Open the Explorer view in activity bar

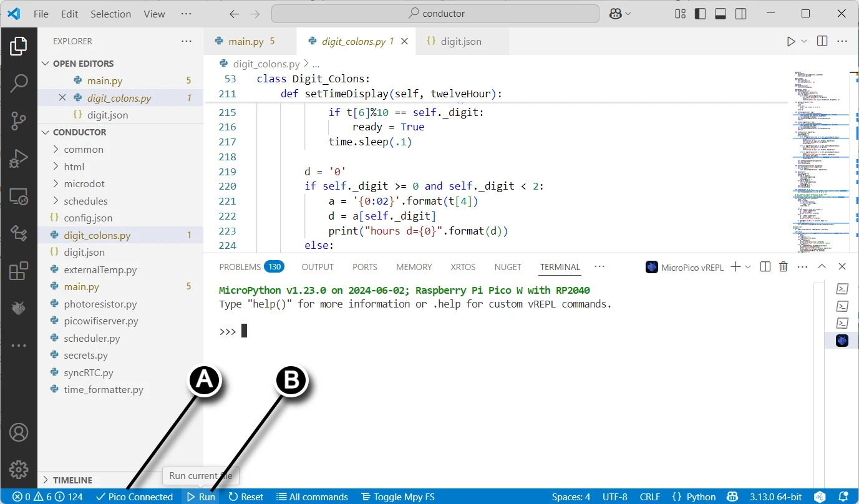[x=19, y=46]
